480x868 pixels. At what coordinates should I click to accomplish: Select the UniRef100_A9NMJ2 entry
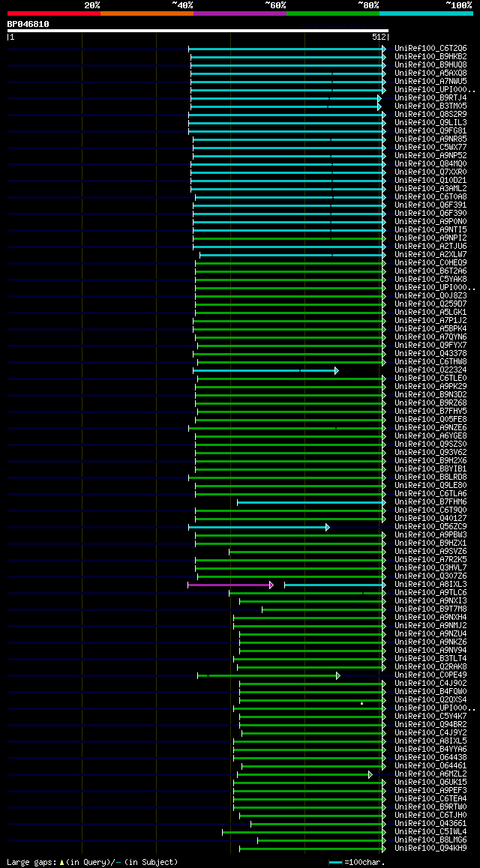pos(430,626)
